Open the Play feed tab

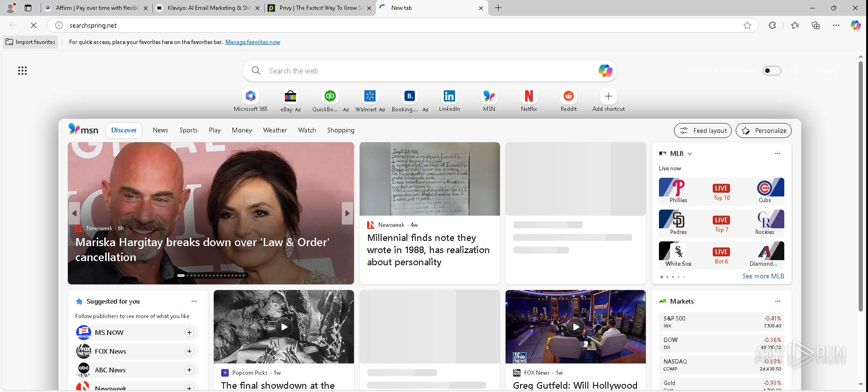coord(215,130)
